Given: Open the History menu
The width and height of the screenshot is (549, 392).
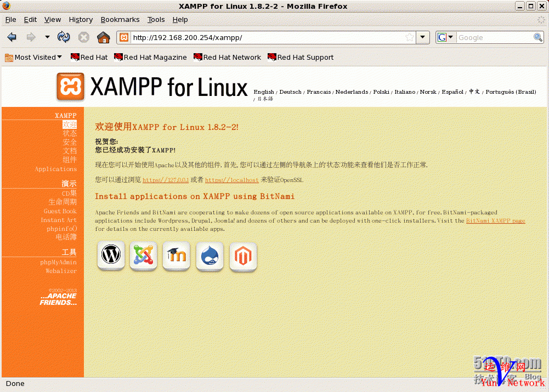Looking at the screenshot, I should point(81,20).
